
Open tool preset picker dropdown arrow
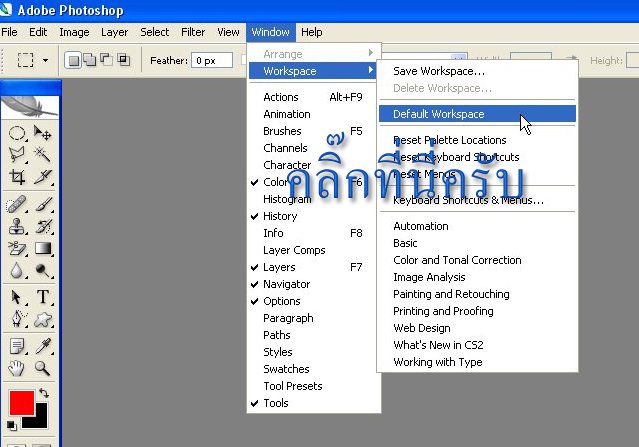click(x=45, y=61)
